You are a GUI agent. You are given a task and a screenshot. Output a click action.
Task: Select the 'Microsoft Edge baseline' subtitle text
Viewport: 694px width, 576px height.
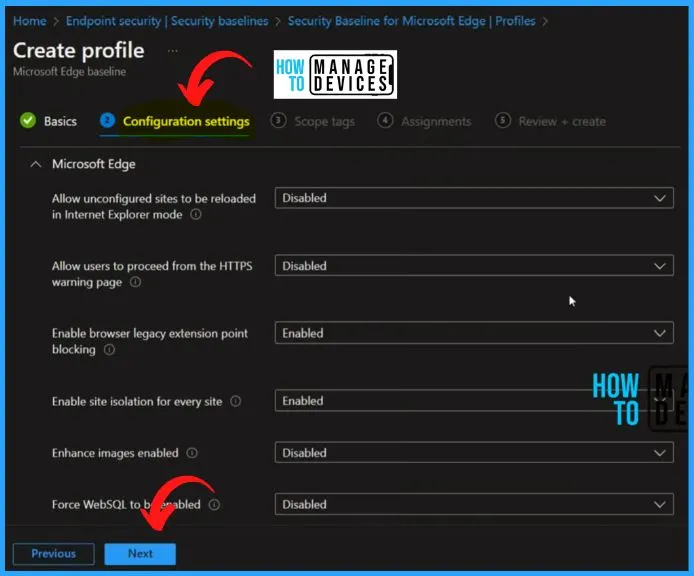pyautogui.click(x=69, y=71)
